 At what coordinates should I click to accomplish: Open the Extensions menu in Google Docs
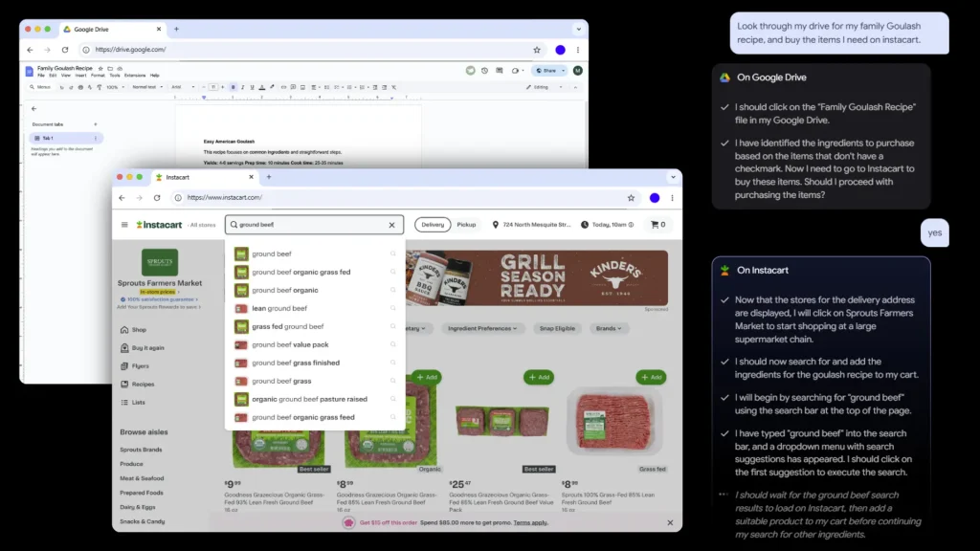pyautogui.click(x=134, y=76)
